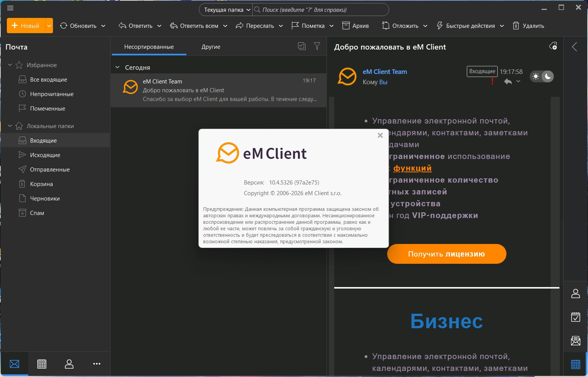The image size is (588, 377).
Task: Collapse the Избранное favorites section
Action: pos(10,65)
